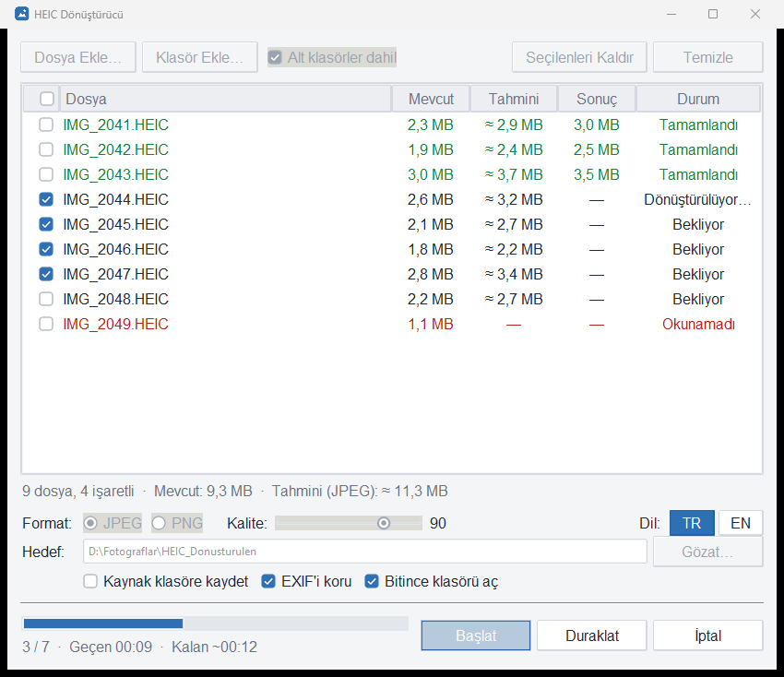The image size is (784, 677).
Task: Select the TR language button
Action: pyautogui.click(x=692, y=523)
